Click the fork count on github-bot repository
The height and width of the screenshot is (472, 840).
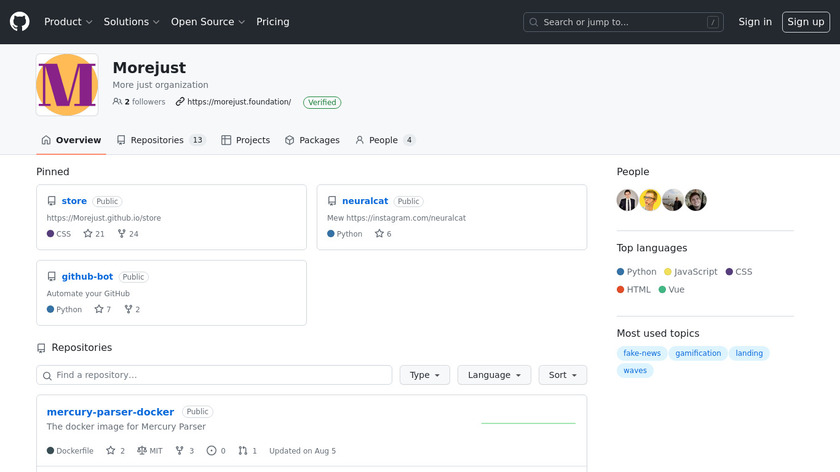131,310
